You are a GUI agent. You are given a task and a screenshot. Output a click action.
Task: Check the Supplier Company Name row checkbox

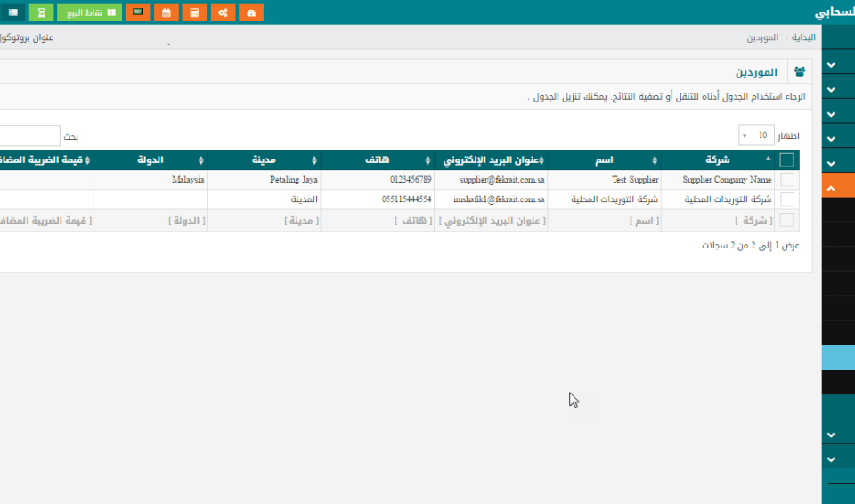[x=787, y=180]
